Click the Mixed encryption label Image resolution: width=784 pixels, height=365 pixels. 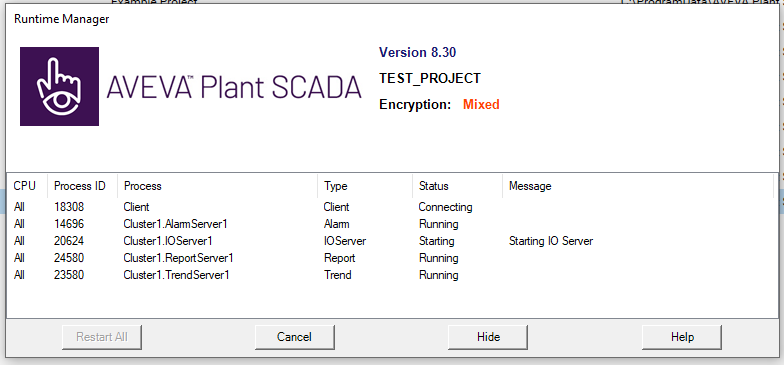[481, 104]
